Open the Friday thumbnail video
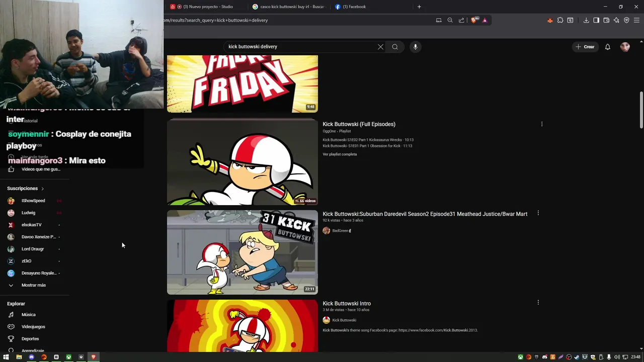 tap(243, 83)
